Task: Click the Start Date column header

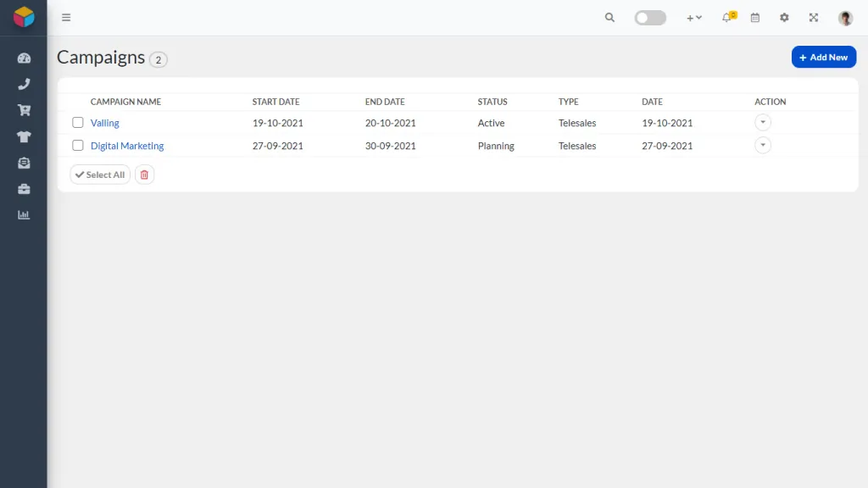Action: (x=275, y=102)
